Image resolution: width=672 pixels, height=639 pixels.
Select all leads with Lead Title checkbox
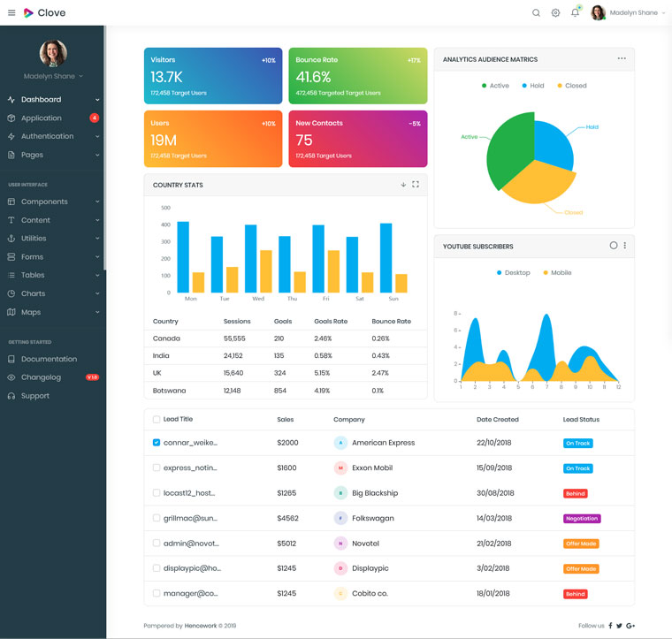157,420
